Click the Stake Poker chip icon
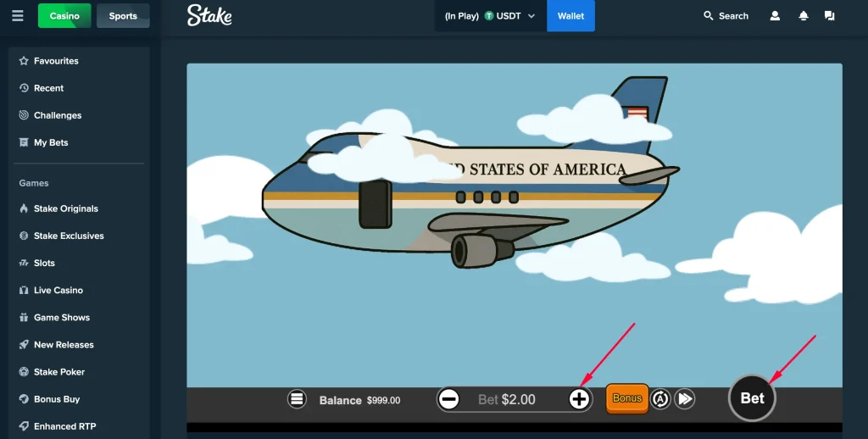The width and height of the screenshot is (868, 439). coord(23,371)
